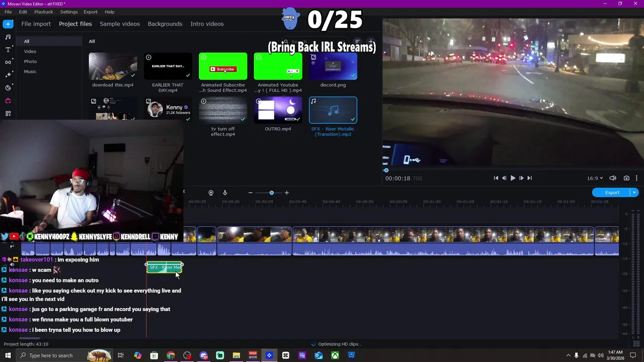
Task: Open File Explorer from the taskbar
Action: pos(236,355)
